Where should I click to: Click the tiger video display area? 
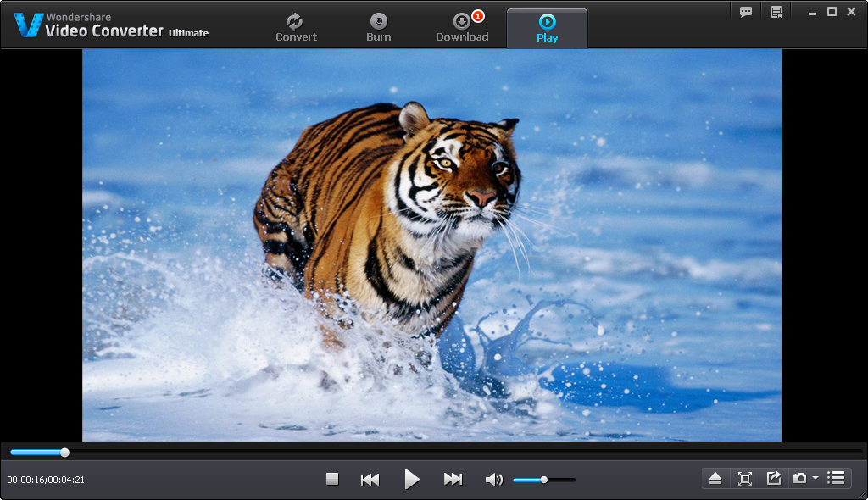pyautogui.click(x=431, y=244)
